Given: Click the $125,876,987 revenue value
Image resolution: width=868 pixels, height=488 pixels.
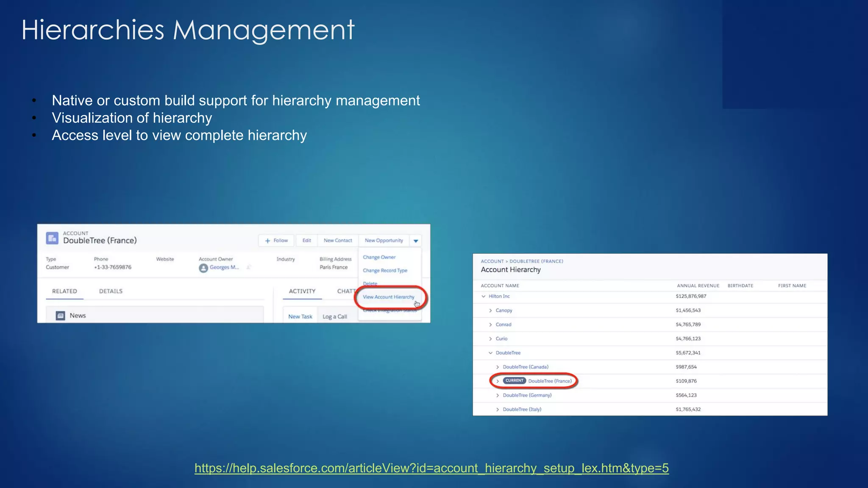Looking at the screenshot, I should [691, 297].
